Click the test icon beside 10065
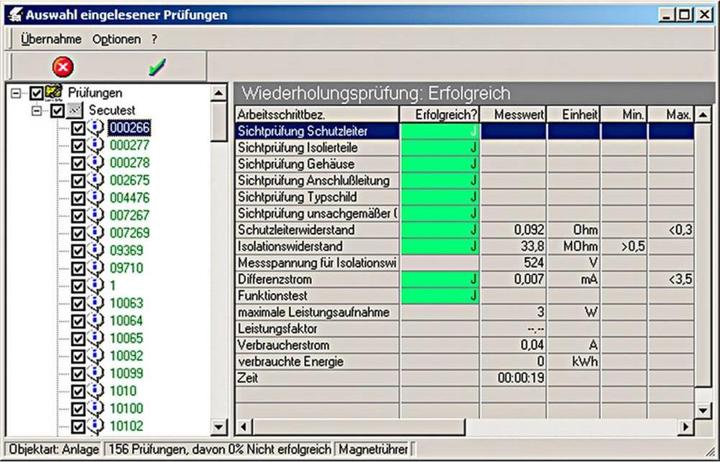Image resolution: width=720 pixels, height=462 pixels. pos(96,338)
